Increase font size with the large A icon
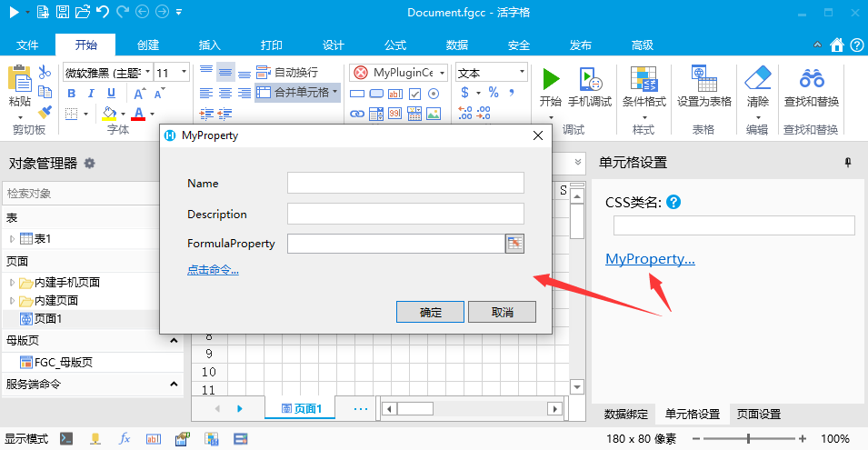 point(139,94)
